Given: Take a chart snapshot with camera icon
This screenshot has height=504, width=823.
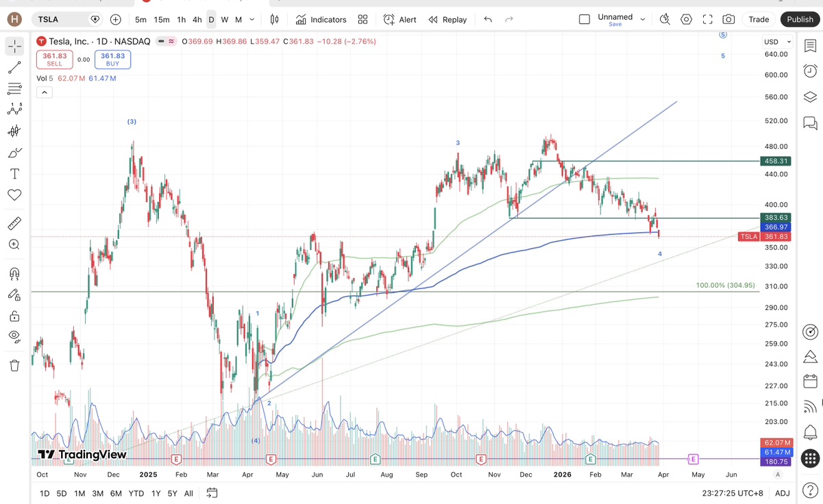Looking at the screenshot, I should click(x=728, y=19).
